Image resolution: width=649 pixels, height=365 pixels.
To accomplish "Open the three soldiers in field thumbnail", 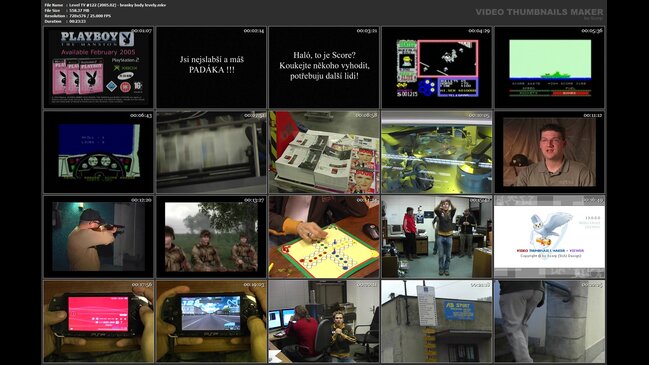I will pos(211,236).
